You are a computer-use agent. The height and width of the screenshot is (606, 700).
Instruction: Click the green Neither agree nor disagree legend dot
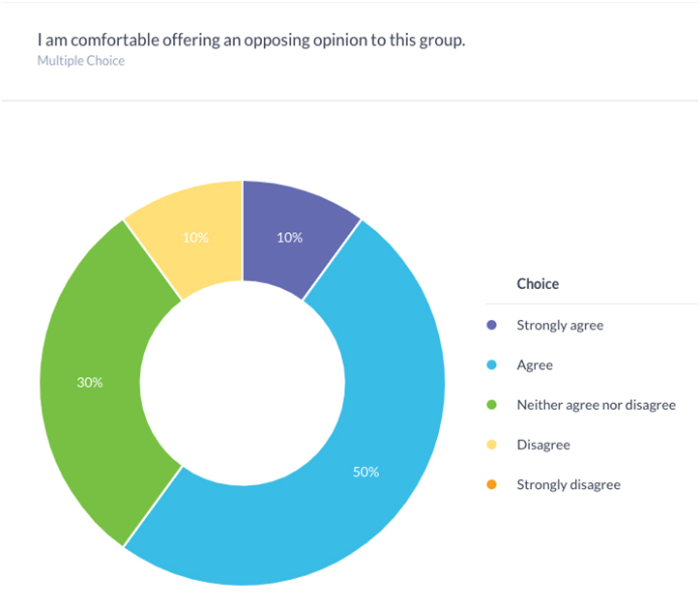click(492, 405)
